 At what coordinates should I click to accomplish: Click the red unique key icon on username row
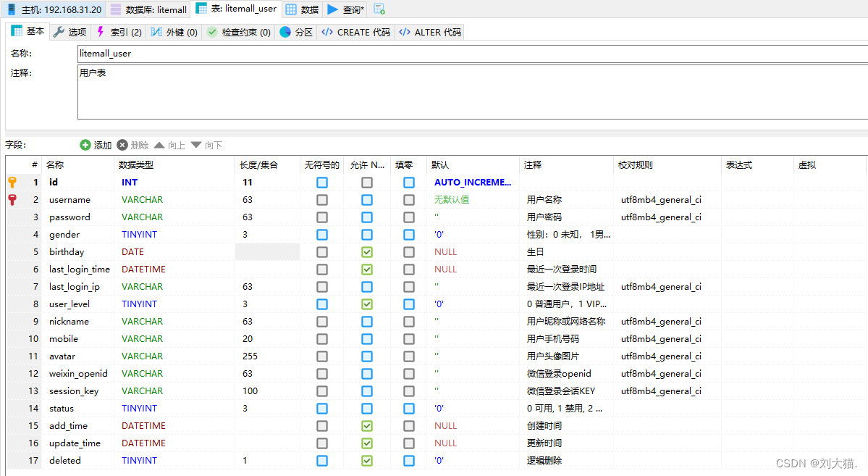pyautogui.click(x=13, y=199)
